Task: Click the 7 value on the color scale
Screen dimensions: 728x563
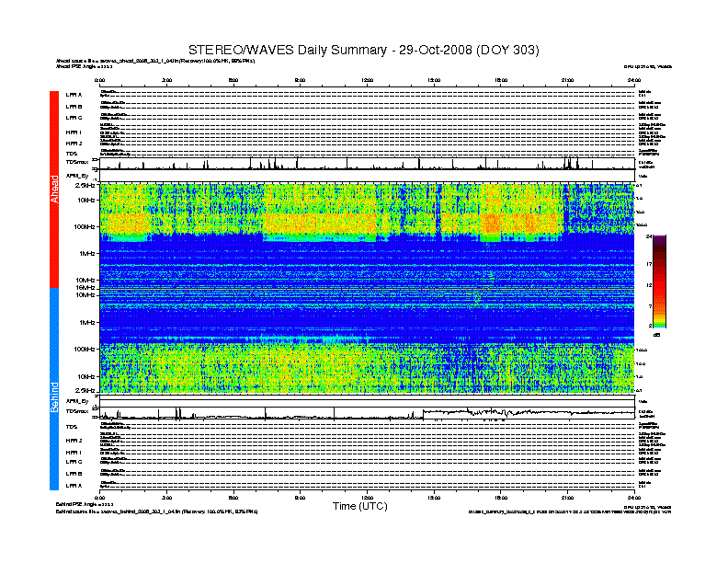Action: (x=650, y=306)
